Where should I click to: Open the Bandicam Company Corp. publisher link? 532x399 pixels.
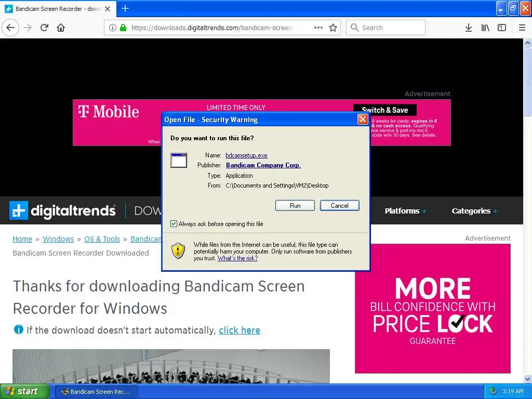pos(263,165)
